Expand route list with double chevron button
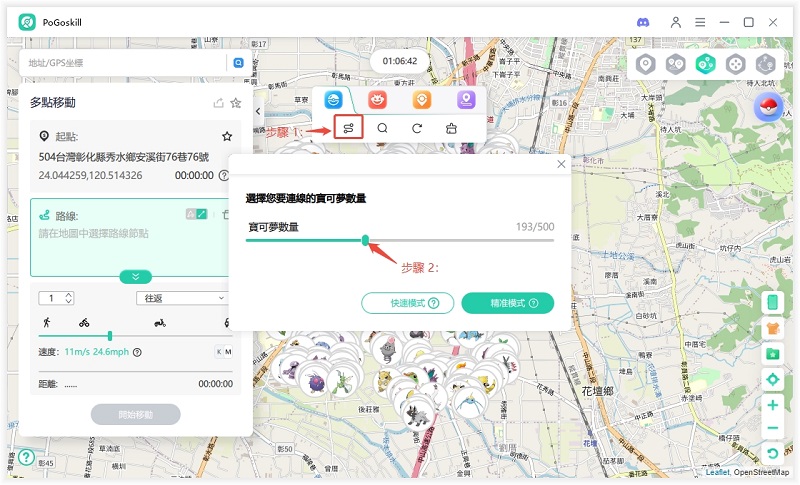This screenshot has height=485, width=800. click(x=136, y=276)
